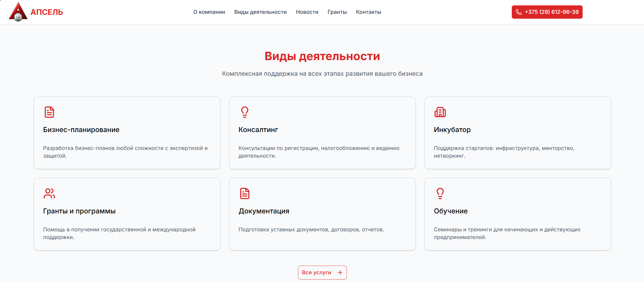The height and width of the screenshot is (282, 644).
Task: Click the arrow icon in Все услуги button
Action: [x=340, y=273]
